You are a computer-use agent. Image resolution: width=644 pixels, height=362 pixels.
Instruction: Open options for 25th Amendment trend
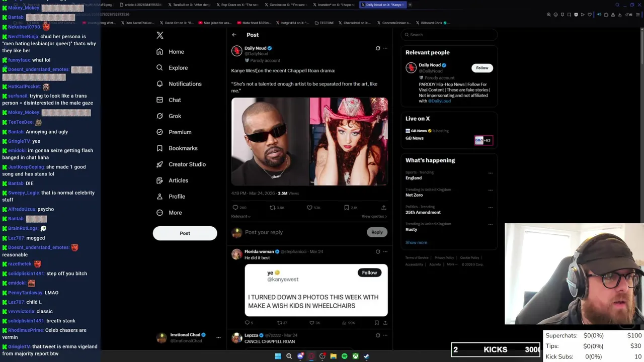point(491,207)
